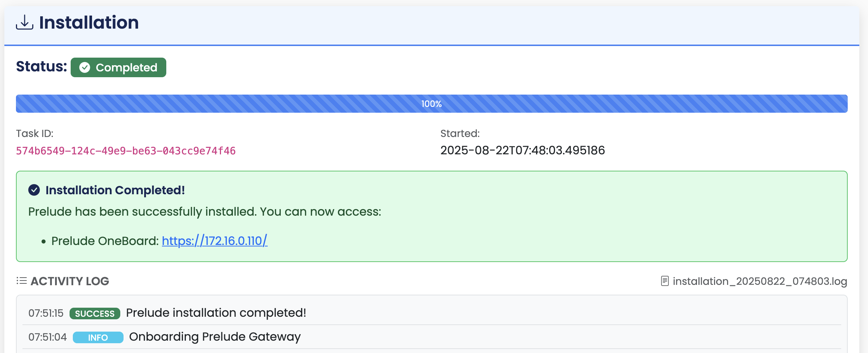
Task: Click the list icon beside ACTIVITY LOG
Action: click(22, 281)
